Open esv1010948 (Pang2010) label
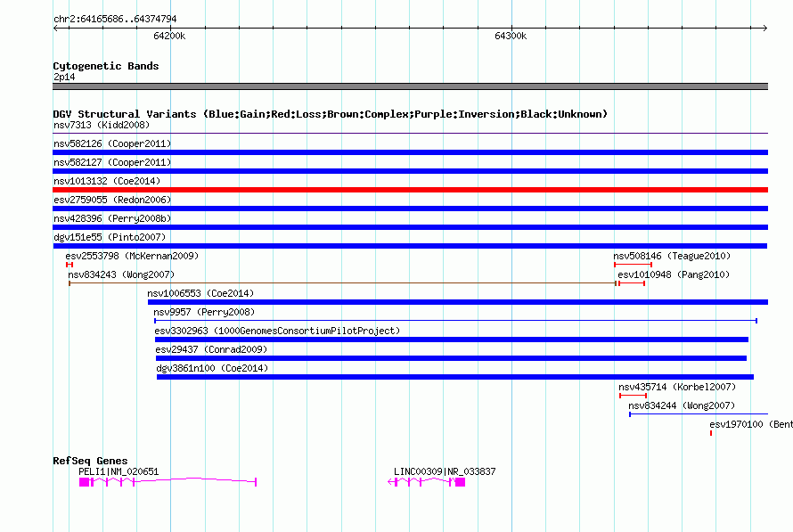This screenshot has width=793, height=532. click(x=674, y=274)
